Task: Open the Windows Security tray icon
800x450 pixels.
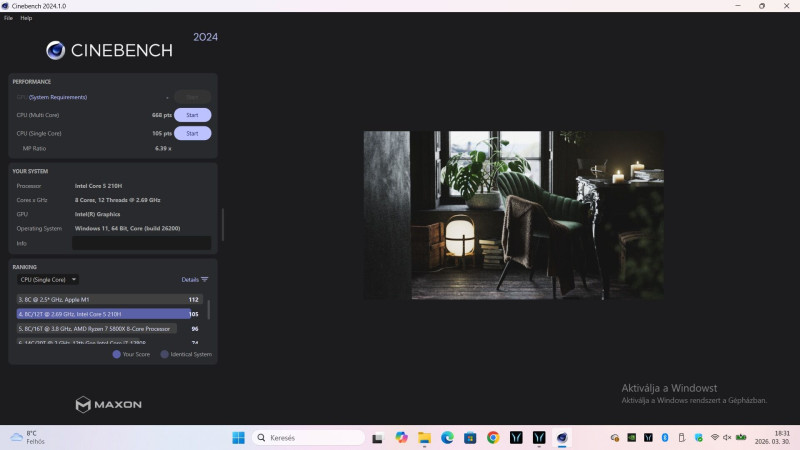Action: pyautogui.click(x=698, y=437)
